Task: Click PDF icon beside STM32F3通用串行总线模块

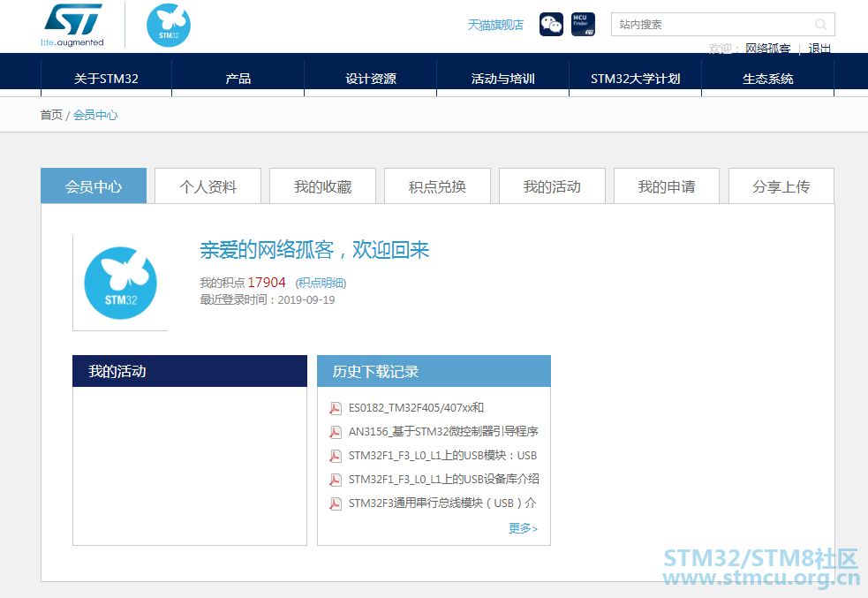Action: coord(336,503)
